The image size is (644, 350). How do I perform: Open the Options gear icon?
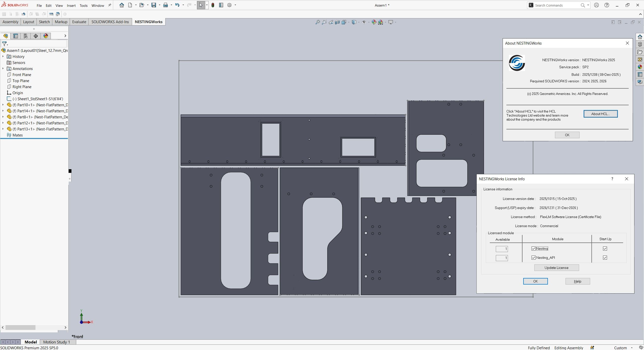click(x=229, y=5)
